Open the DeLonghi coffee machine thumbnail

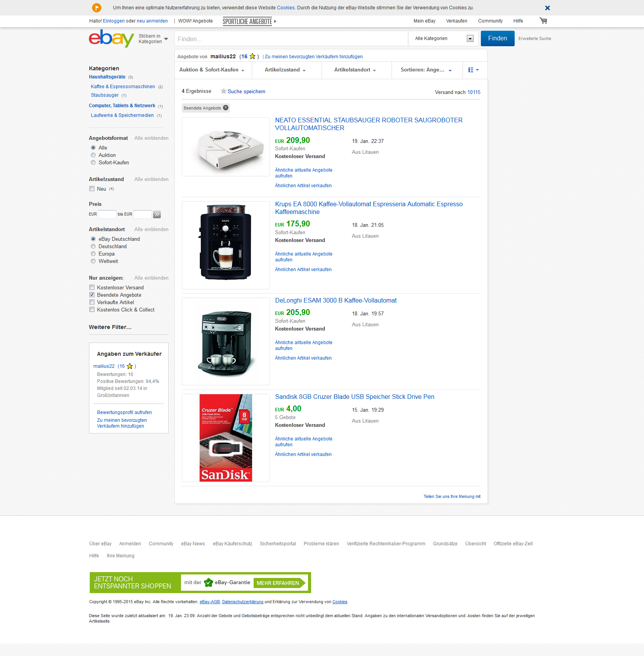[x=226, y=341]
